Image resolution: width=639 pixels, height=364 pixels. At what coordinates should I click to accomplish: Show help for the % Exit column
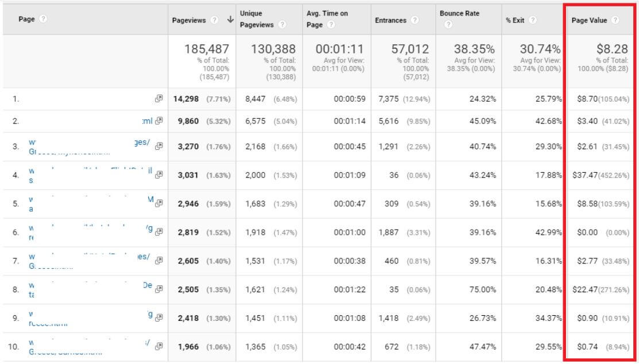pos(533,20)
